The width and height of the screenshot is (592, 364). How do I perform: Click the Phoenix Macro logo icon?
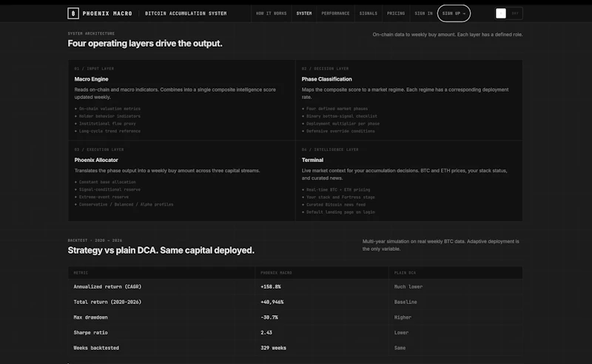(x=73, y=13)
